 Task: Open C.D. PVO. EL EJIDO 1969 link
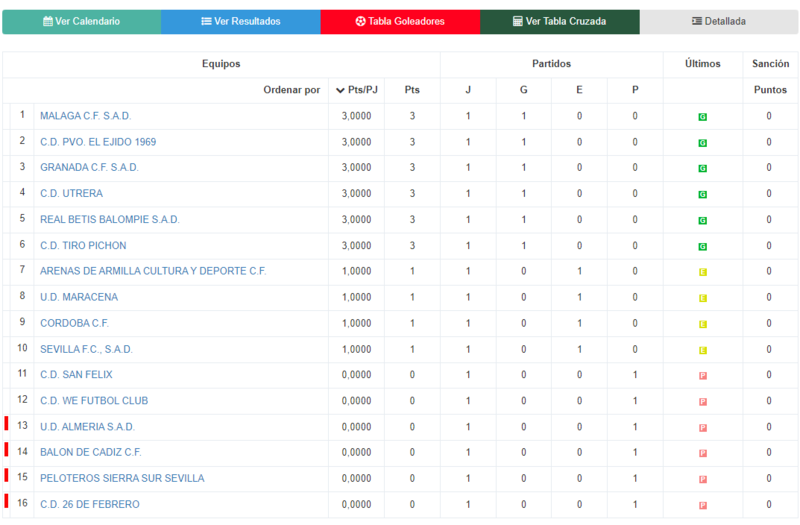click(98, 142)
